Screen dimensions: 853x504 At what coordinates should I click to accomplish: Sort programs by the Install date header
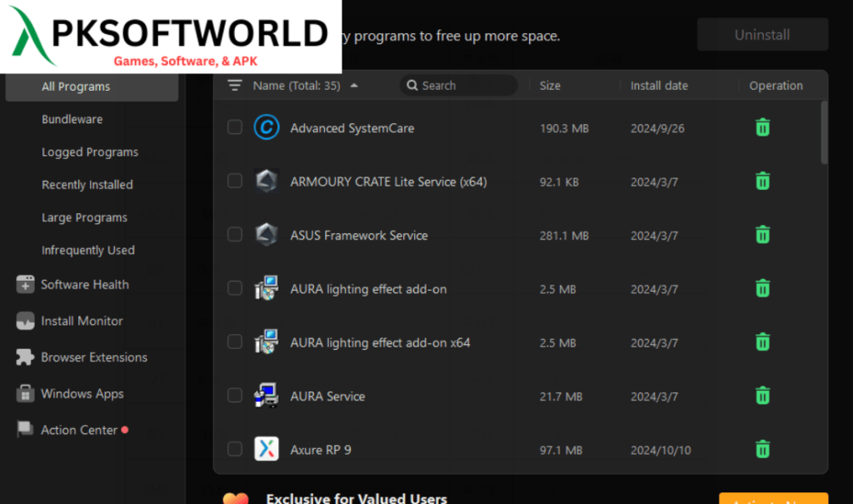point(660,86)
